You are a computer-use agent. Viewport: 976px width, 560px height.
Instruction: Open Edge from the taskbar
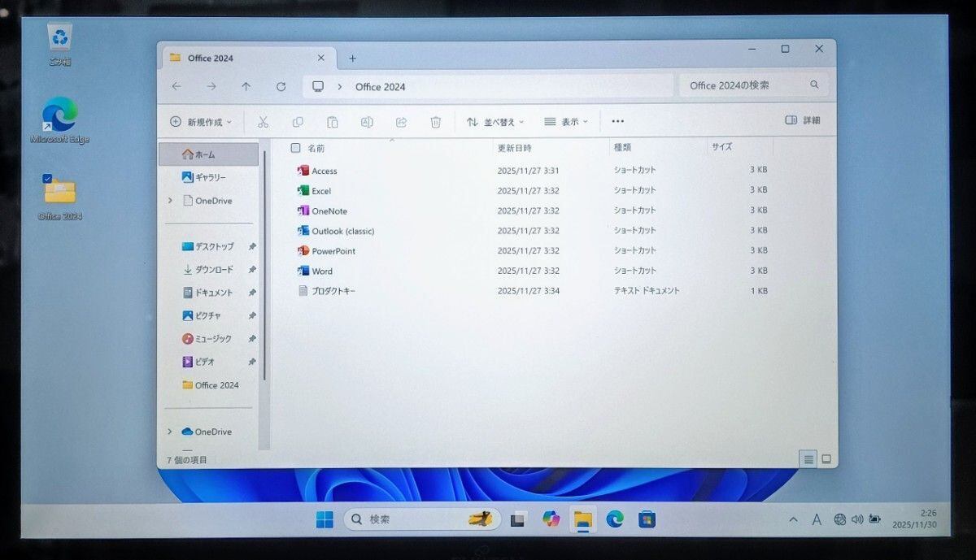point(615,519)
